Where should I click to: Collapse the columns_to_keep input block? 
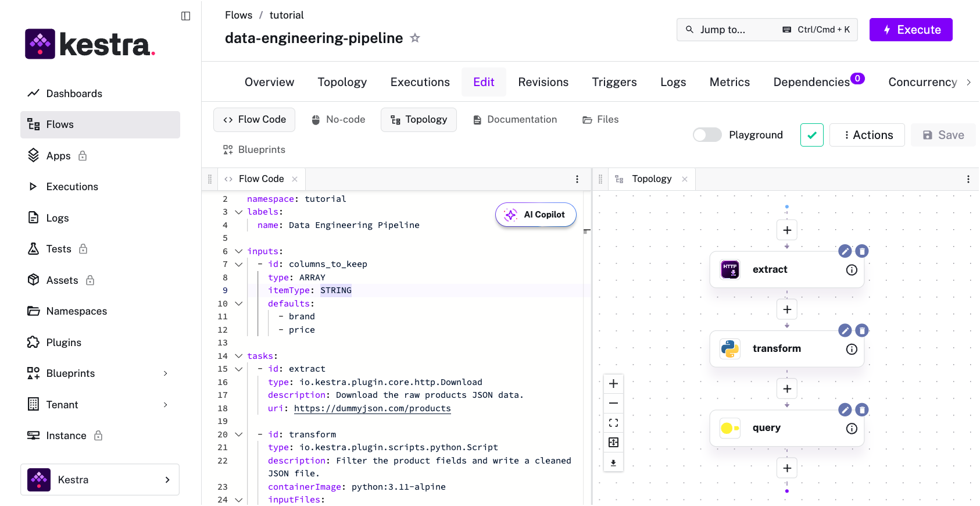coord(238,265)
